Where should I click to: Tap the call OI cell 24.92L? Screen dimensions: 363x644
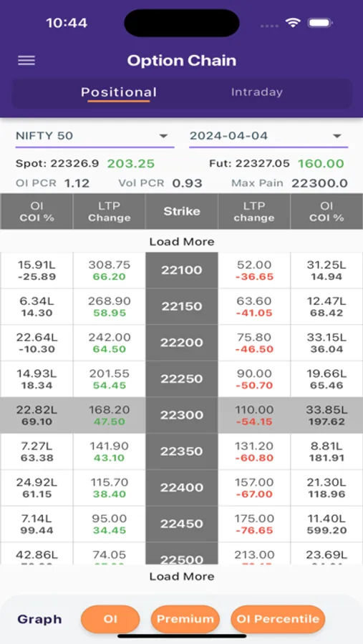click(x=37, y=487)
